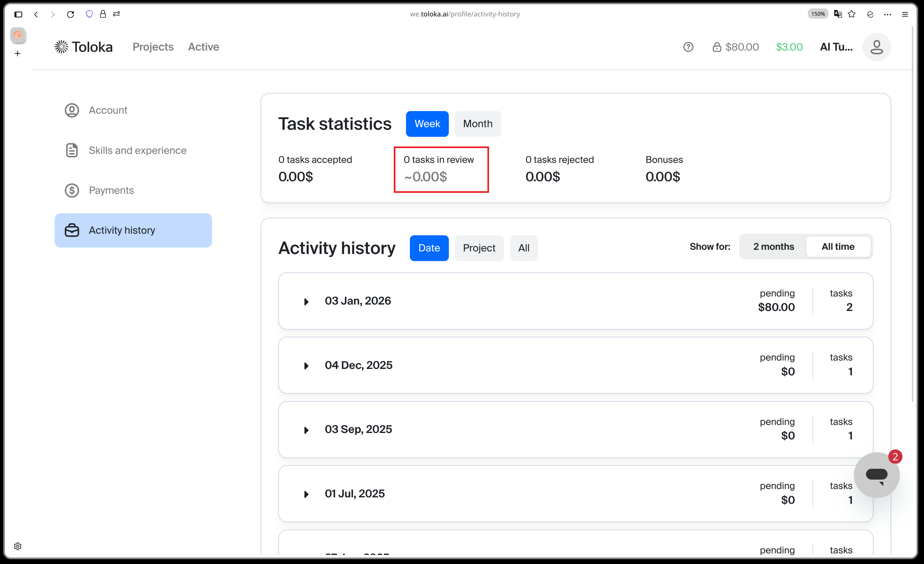This screenshot has height=564, width=924.
Task: Click the '0 tasks accepted' statistic
Action: pyautogui.click(x=315, y=169)
